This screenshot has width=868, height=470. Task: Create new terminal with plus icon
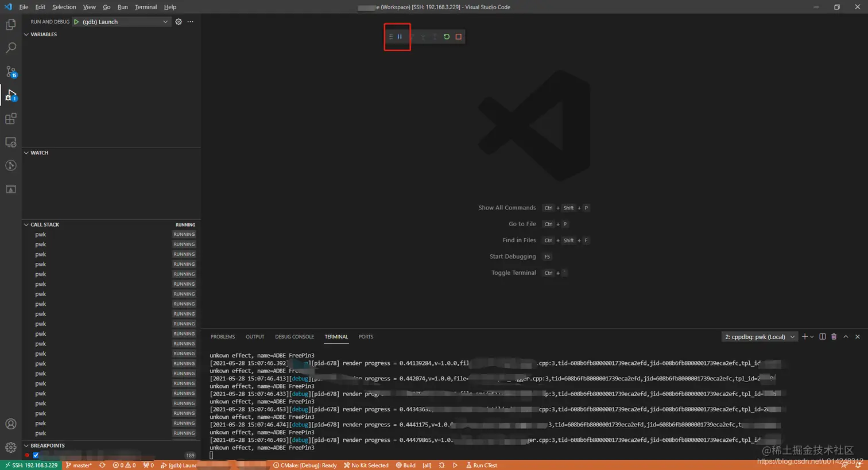[805, 337]
